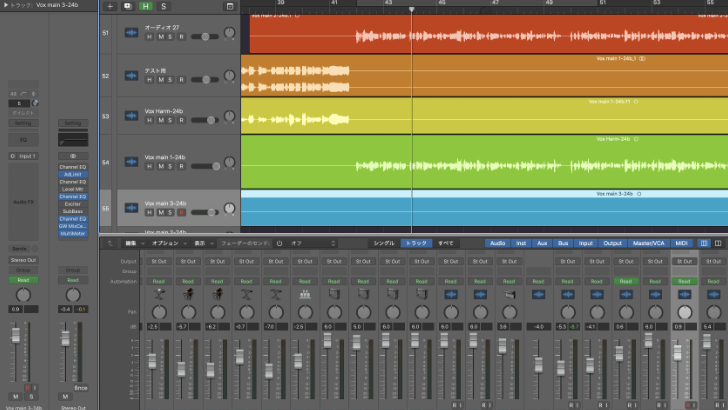Viewport: 728px width, 410px height.
Task: Switch the mixer to トラック view
Action: pyautogui.click(x=416, y=243)
